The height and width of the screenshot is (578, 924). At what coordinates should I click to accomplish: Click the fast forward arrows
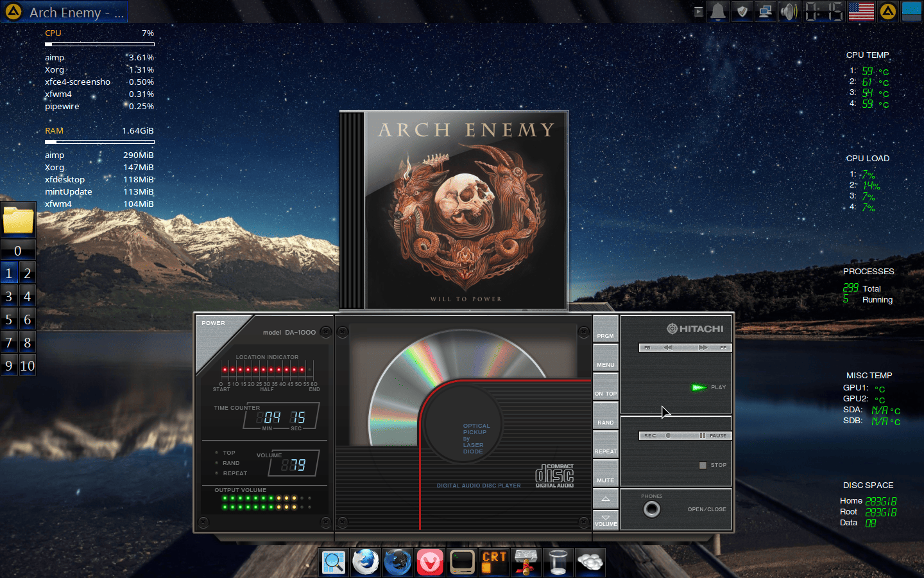[703, 347]
